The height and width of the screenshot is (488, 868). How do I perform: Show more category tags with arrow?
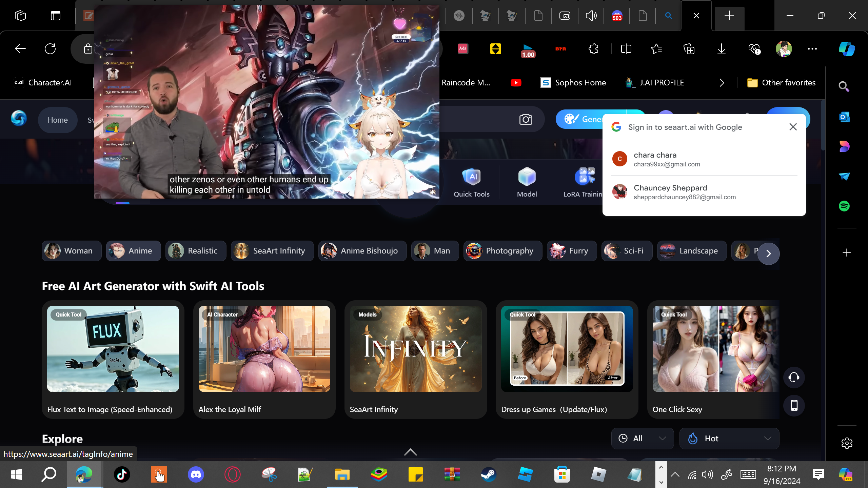click(768, 253)
